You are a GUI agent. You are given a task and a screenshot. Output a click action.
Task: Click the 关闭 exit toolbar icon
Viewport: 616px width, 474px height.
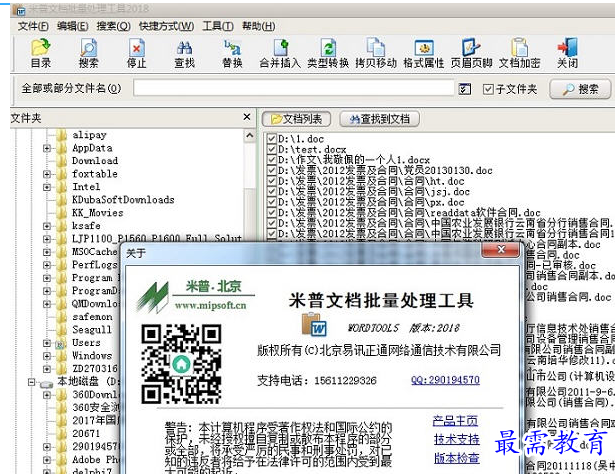tap(567, 53)
